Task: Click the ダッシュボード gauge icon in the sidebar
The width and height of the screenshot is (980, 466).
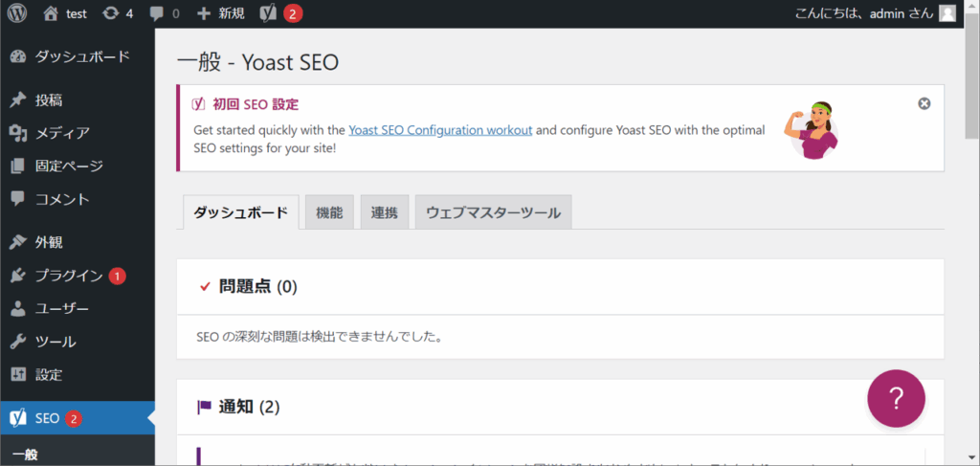Action: pos(18,56)
